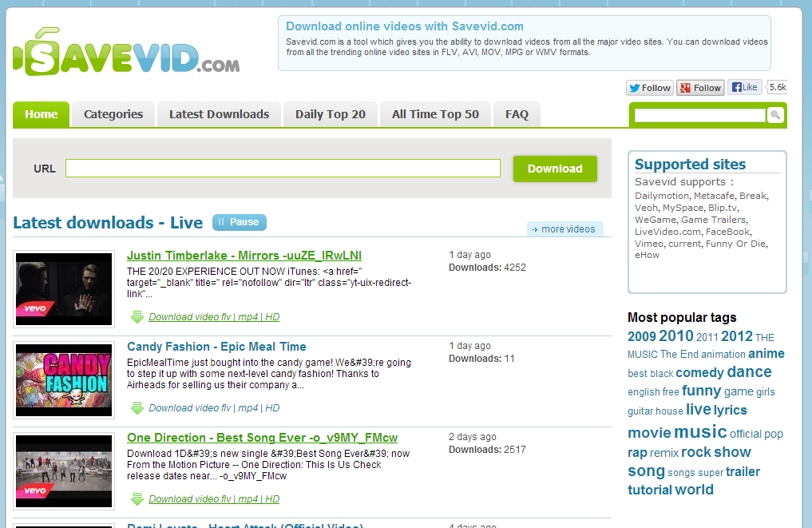Click the Facebook Like button

pos(743,87)
